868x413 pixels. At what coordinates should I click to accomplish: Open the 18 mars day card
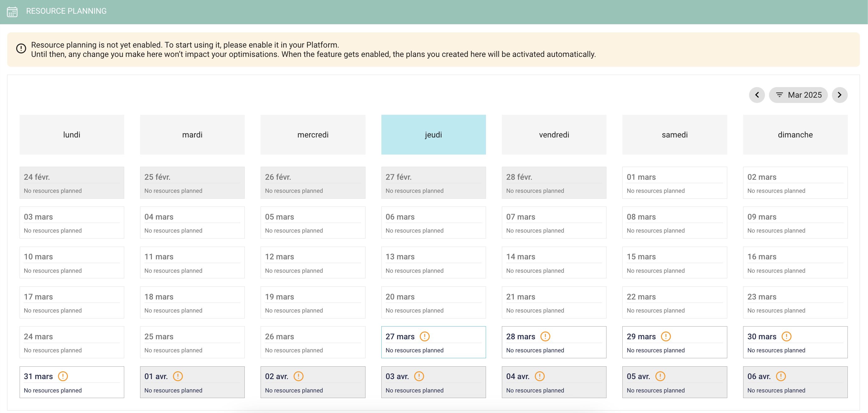coord(192,302)
